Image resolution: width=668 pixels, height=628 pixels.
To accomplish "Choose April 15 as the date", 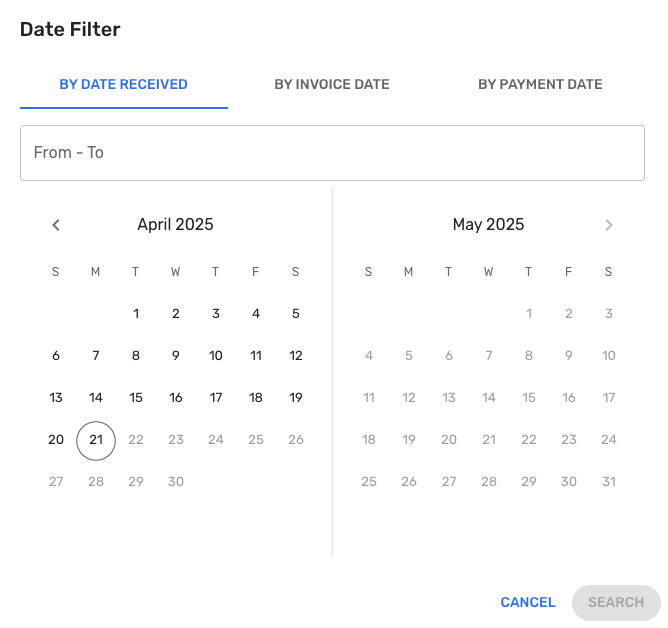I will (x=136, y=398).
